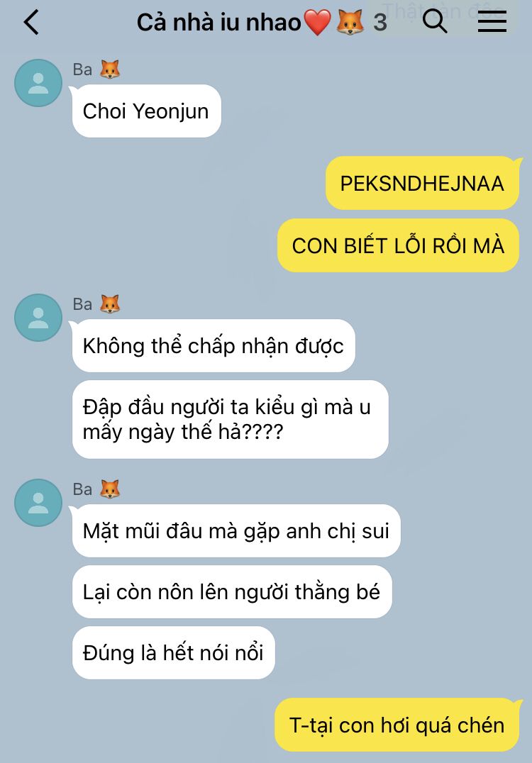
Task: Select the PEKSNDHEJNAA yellow message bubble
Action: tap(422, 184)
